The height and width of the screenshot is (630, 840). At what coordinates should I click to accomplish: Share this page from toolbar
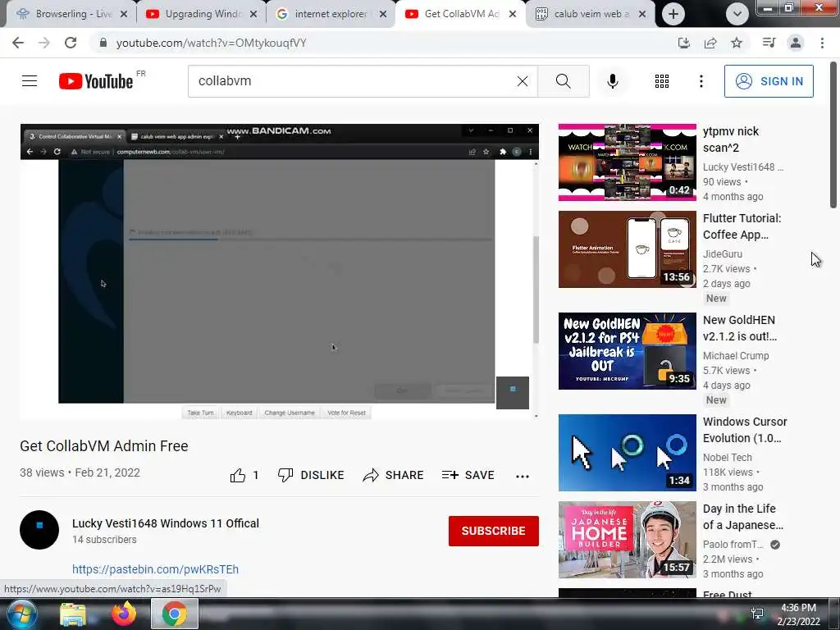pyautogui.click(x=710, y=43)
